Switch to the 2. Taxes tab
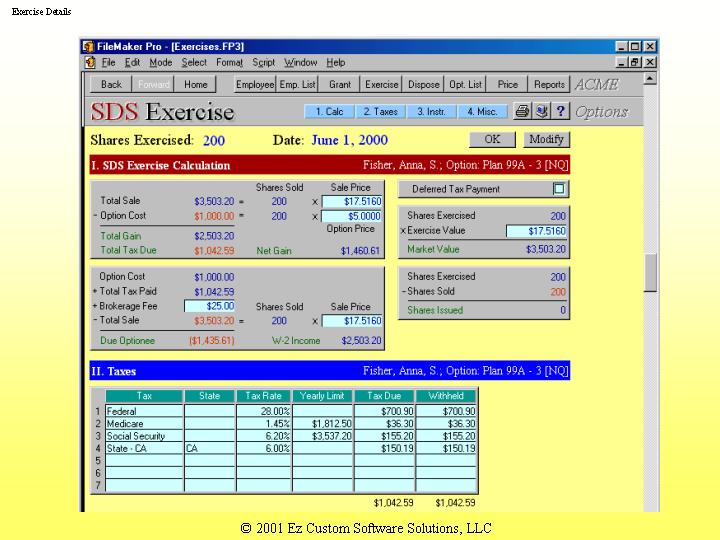The width and height of the screenshot is (720, 540). 380,112
